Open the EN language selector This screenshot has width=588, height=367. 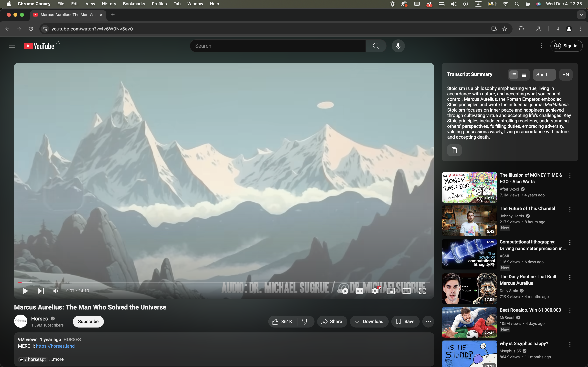(x=565, y=75)
